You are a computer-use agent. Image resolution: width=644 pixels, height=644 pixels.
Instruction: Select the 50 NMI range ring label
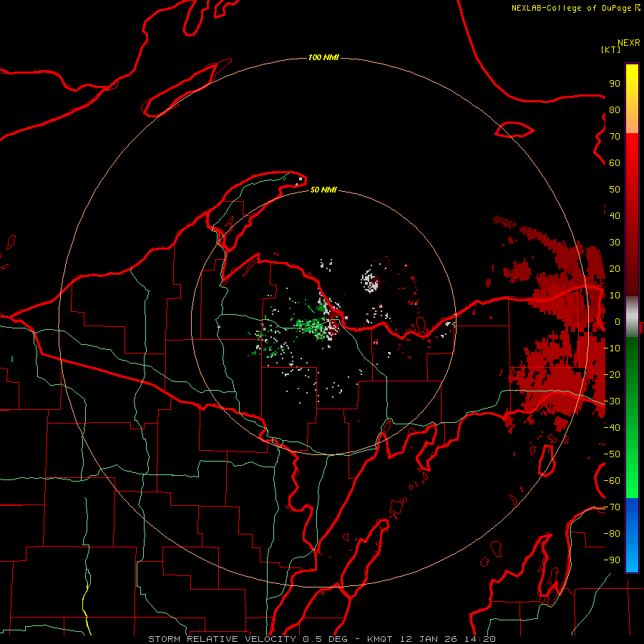323,190
